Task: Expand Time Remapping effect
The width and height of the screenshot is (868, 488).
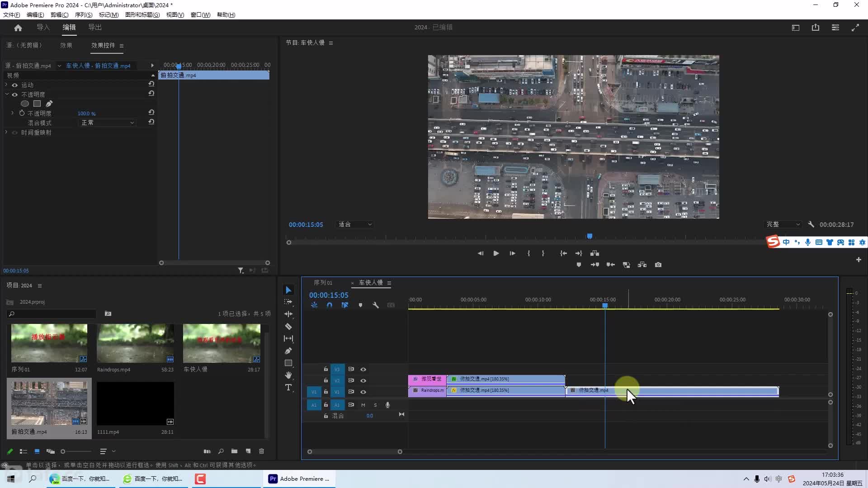Action: (6, 132)
